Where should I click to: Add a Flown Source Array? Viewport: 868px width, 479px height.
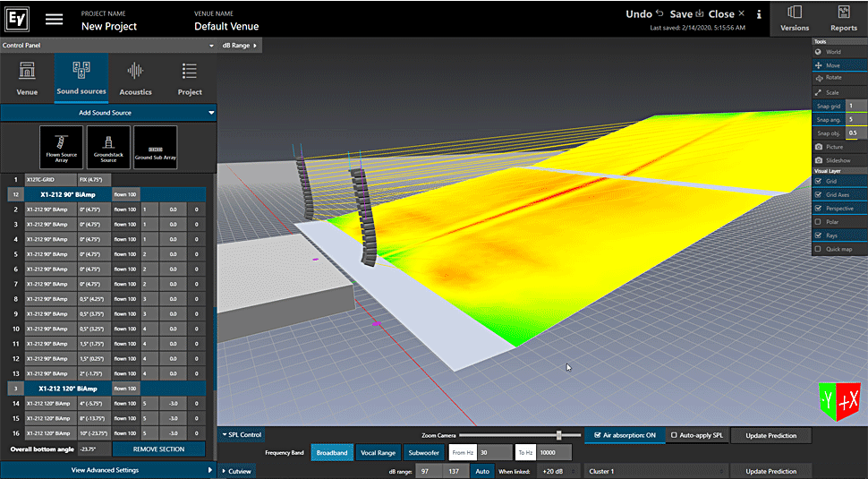[62, 148]
